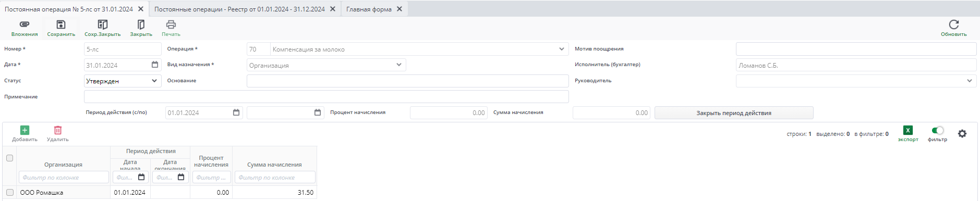Sort by the Сумма начисления column header

[x=274, y=165]
